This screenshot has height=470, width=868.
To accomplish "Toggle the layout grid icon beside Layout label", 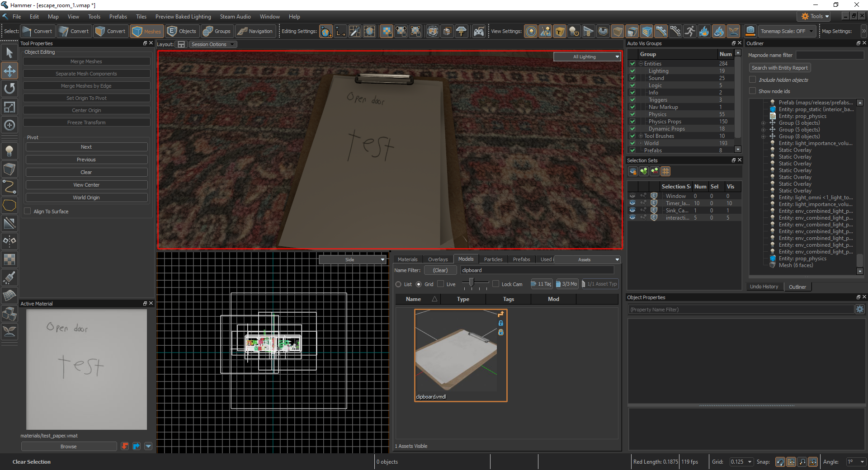I will coord(181,44).
